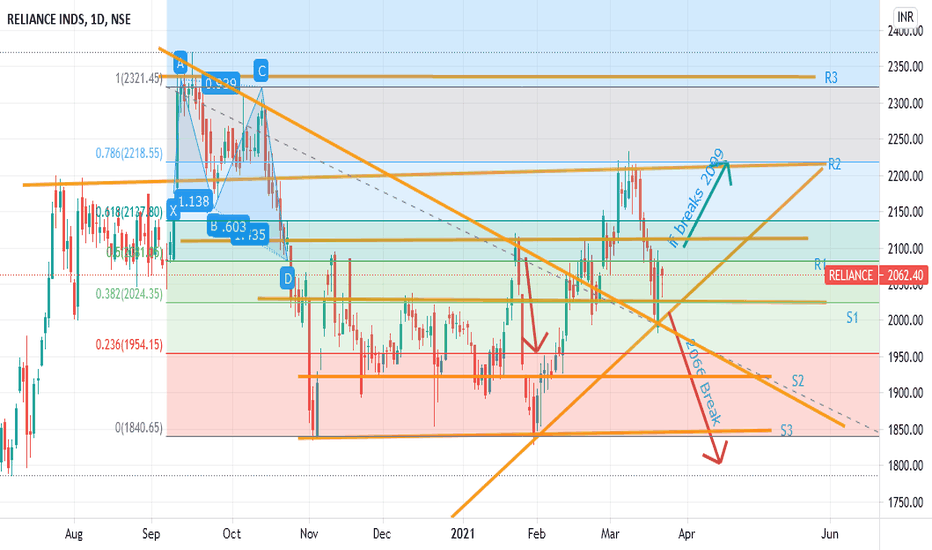Click Fibonacci level 0(1840.65) label
This screenshot has height=550, width=932.
pos(138,428)
